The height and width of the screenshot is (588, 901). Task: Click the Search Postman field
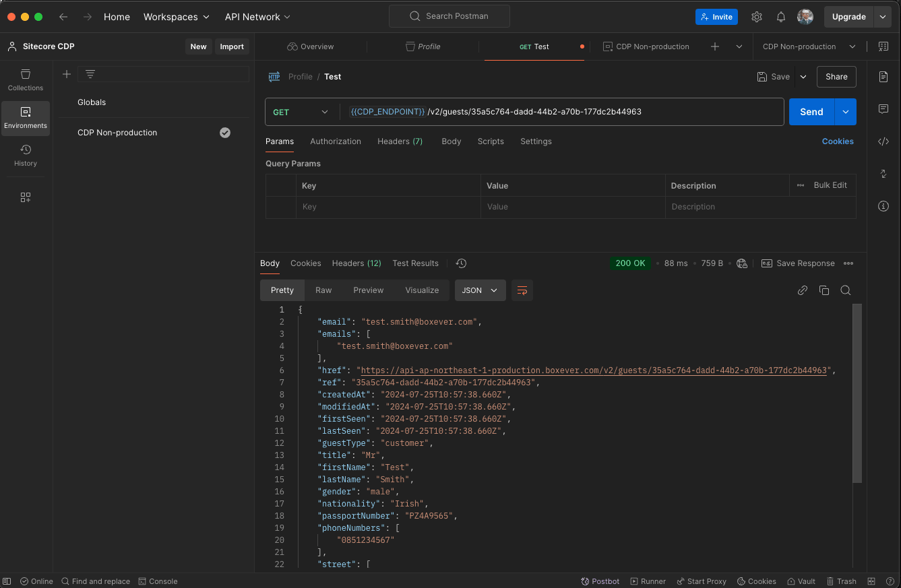click(x=449, y=16)
